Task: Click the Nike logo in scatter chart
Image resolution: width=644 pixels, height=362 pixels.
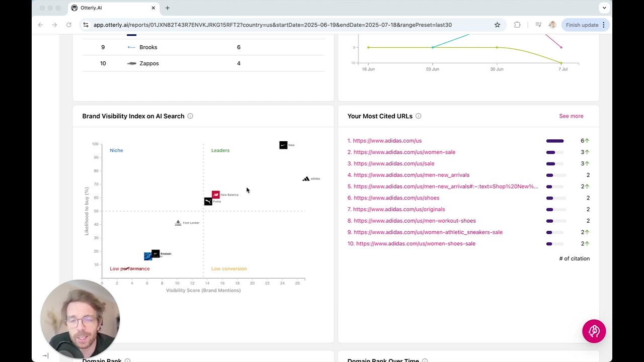Action: (x=283, y=145)
